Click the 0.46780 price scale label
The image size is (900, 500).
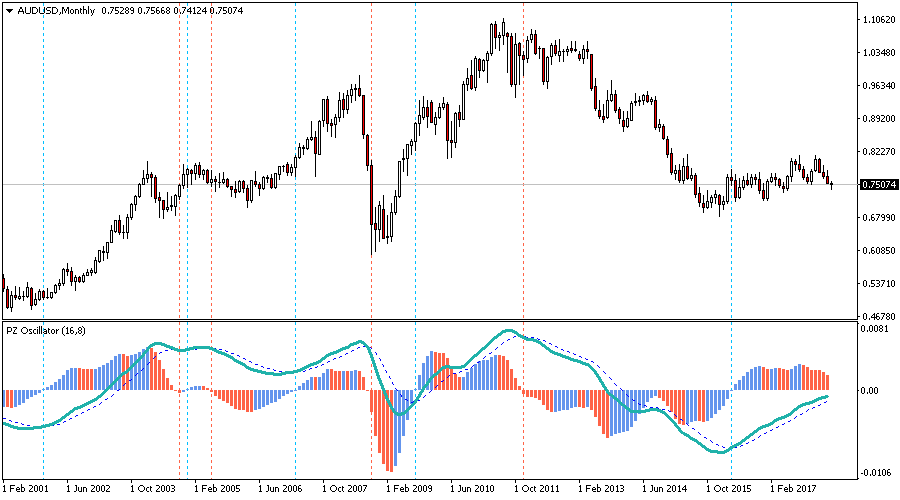coord(878,317)
